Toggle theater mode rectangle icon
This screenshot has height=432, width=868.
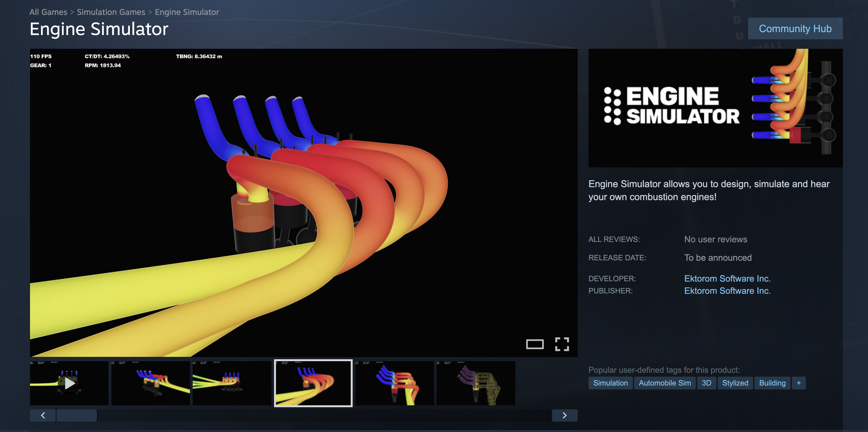[535, 344]
